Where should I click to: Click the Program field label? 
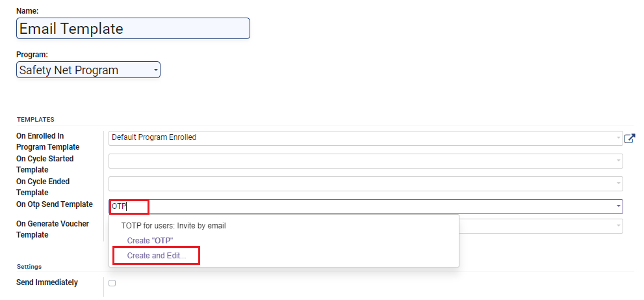[32, 55]
